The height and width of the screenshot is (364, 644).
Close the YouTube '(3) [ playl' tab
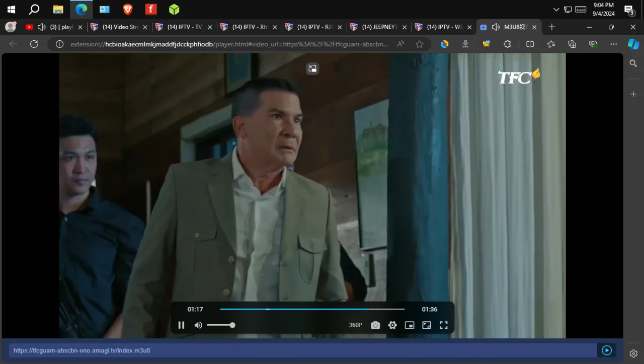click(x=80, y=27)
